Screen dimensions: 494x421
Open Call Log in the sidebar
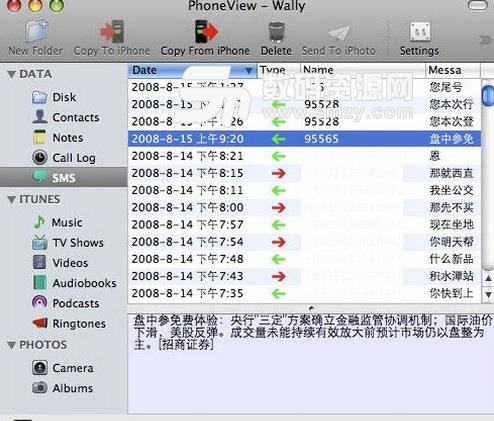pyautogui.click(x=64, y=158)
